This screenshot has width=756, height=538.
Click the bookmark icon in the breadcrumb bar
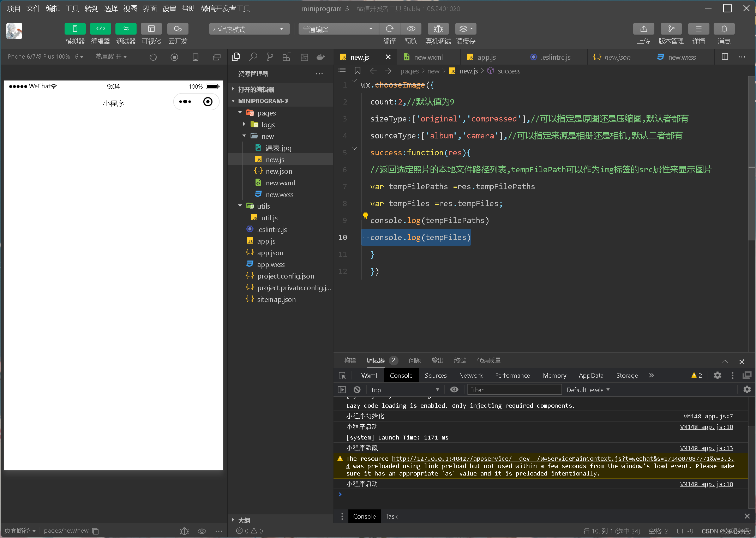[358, 71]
